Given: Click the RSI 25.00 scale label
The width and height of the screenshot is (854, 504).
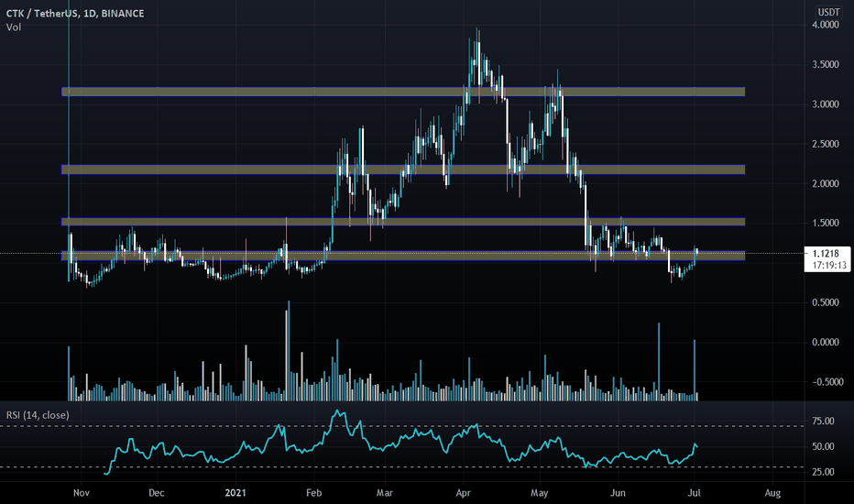Looking at the screenshot, I should (823, 472).
